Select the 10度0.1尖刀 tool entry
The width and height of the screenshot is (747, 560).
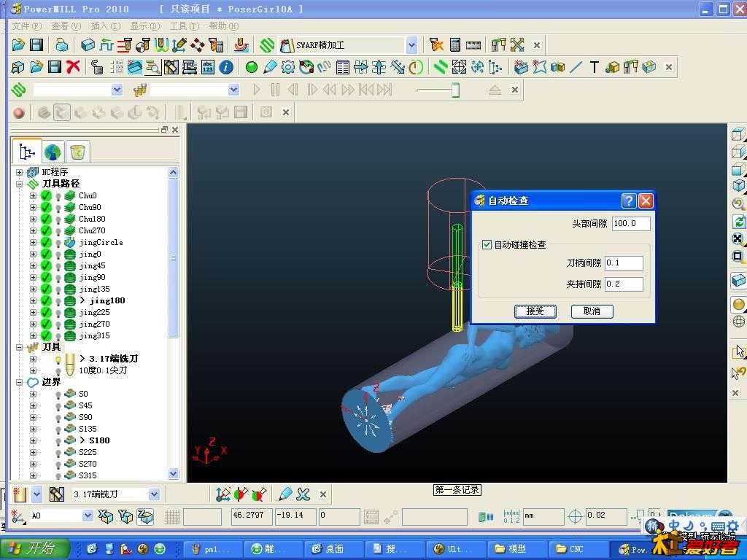click(x=103, y=371)
